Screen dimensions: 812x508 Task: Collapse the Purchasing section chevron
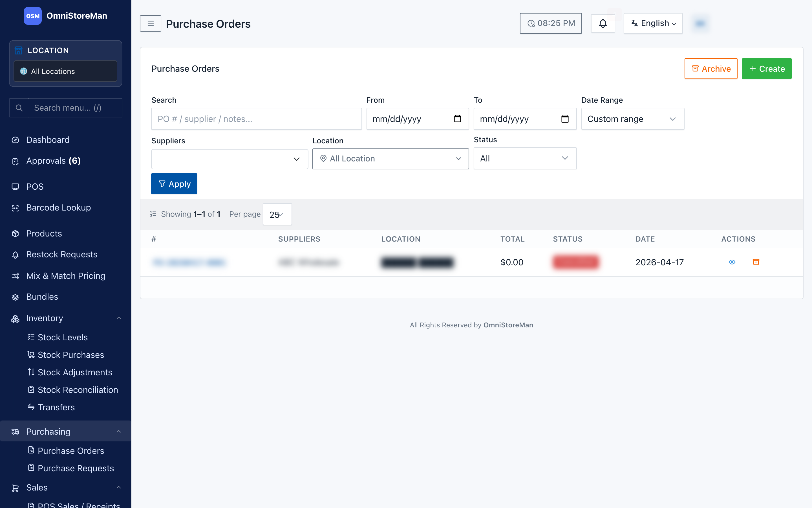(118, 432)
